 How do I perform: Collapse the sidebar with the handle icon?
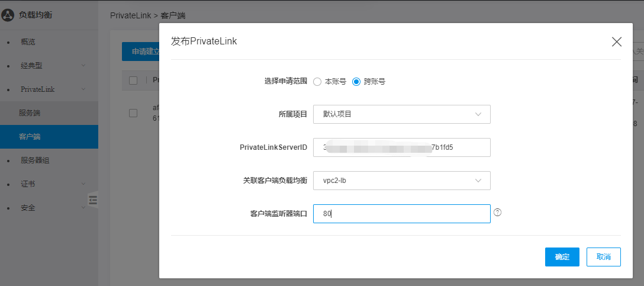pyautogui.click(x=94, y=200)
